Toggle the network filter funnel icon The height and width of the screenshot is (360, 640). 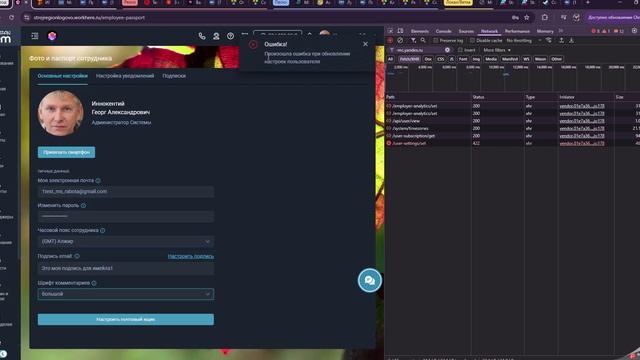pyautogui.click(x=413, y=40)
